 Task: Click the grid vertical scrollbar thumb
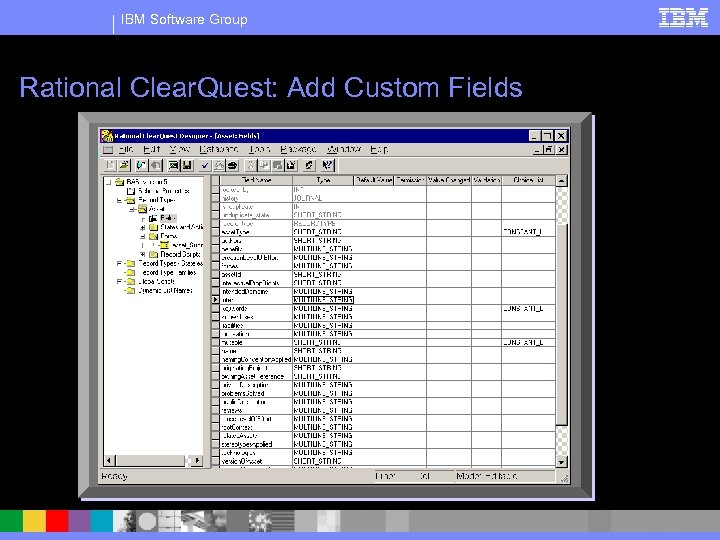tap(561, 324)
